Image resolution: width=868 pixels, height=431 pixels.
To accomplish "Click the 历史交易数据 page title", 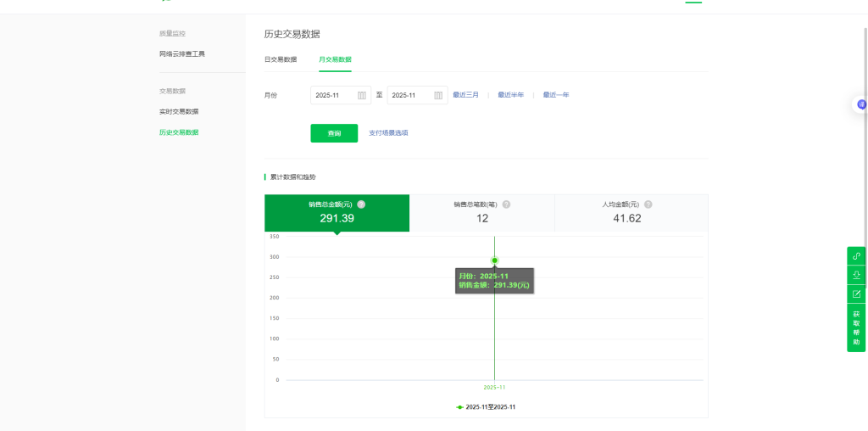I will (x=292, y=34).
